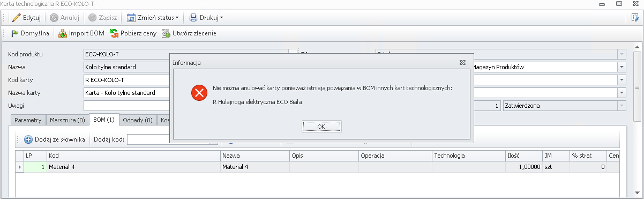Click the empty Uwagi field
The image size is (644, 199).
[x=126, y=106]
